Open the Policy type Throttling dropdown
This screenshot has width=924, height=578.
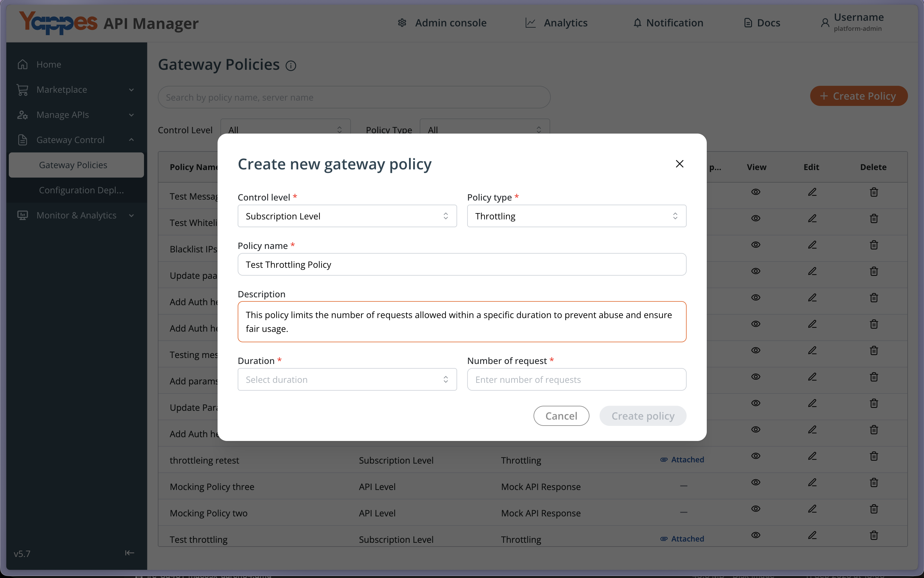point(577,216)
